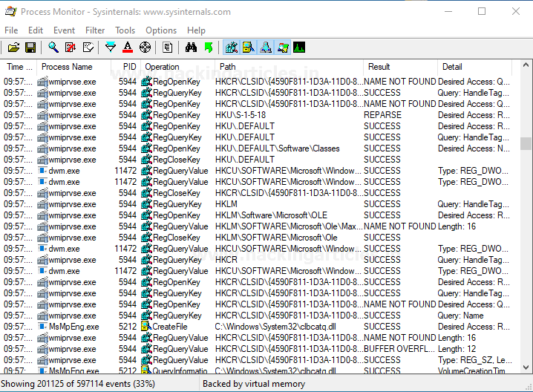Open the Options menu
The image size is (533, 392).
coord(161,30)
